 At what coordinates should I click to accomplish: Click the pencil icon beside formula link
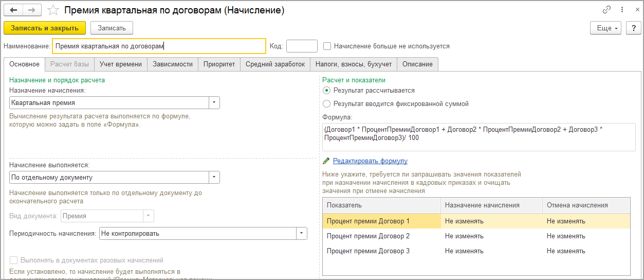click(326, 161)
